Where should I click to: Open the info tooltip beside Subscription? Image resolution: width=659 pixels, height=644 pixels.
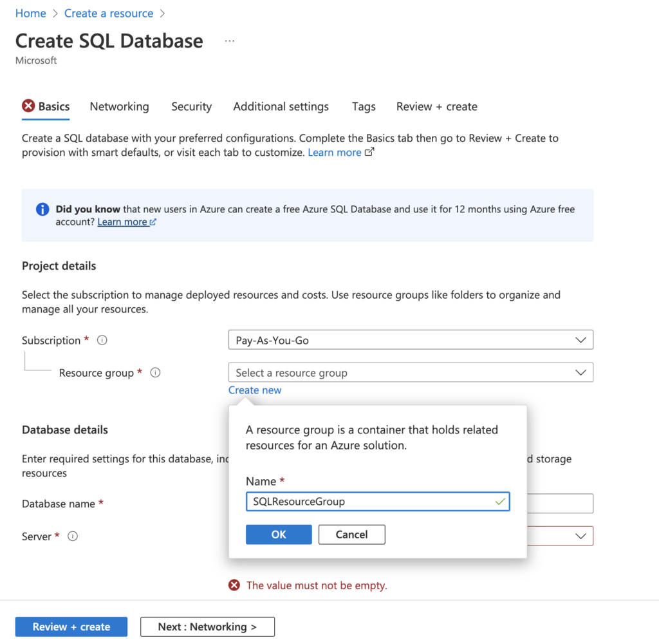(102, 340)
